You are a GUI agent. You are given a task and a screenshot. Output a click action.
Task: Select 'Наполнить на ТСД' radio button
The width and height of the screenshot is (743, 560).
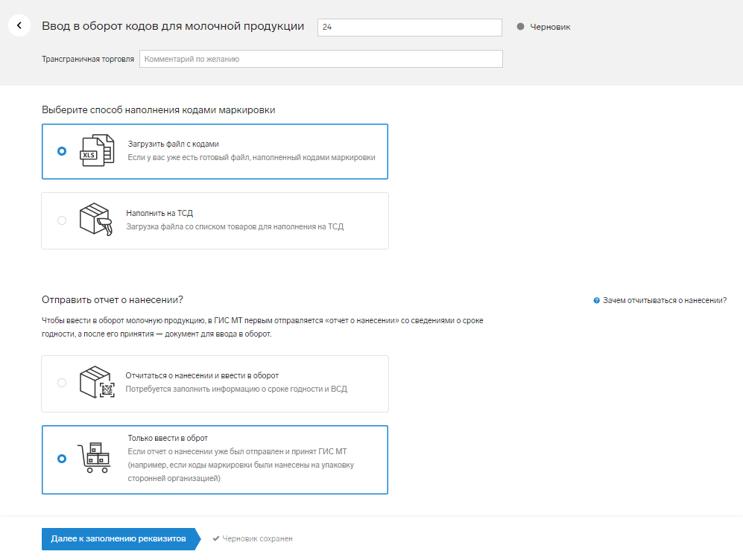(x=62, y=220)
